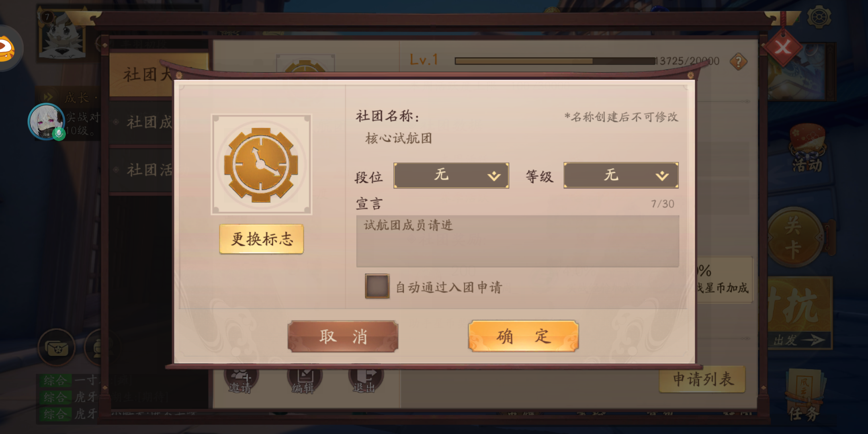Click the 退出 exit icon
The height and width of the screenshot is (434, 868).
click(366, 380)
